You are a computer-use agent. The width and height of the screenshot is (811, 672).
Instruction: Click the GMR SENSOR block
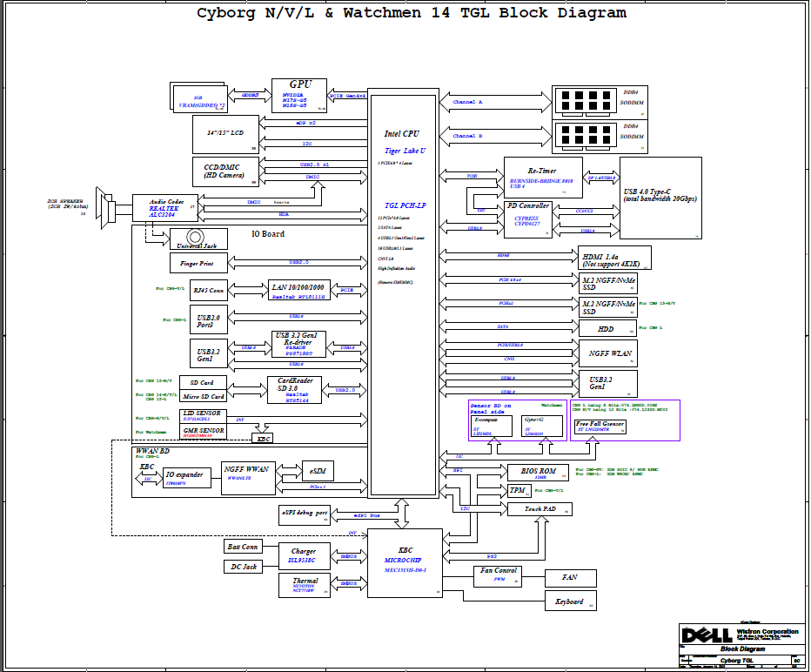[203, 432]
